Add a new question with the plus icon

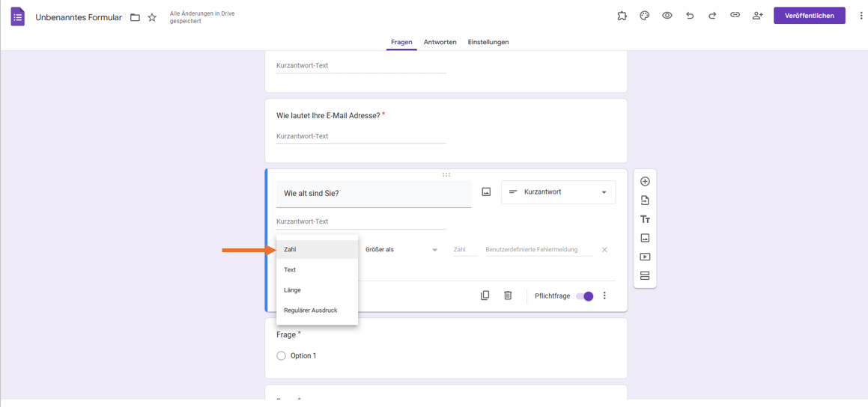[645, 182]
